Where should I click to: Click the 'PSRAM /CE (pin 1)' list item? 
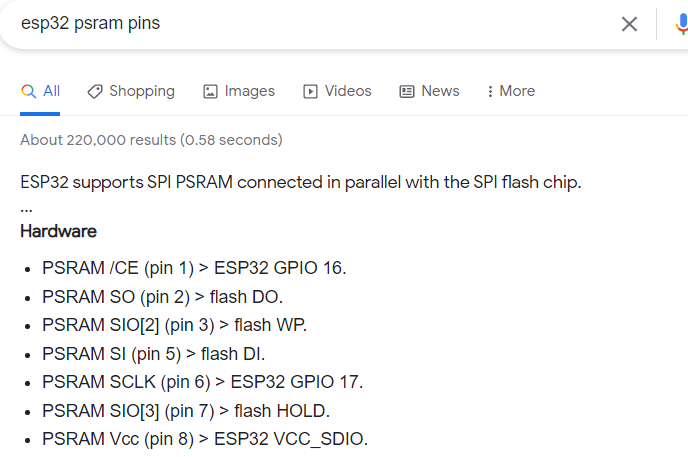[x=194, y=268]
